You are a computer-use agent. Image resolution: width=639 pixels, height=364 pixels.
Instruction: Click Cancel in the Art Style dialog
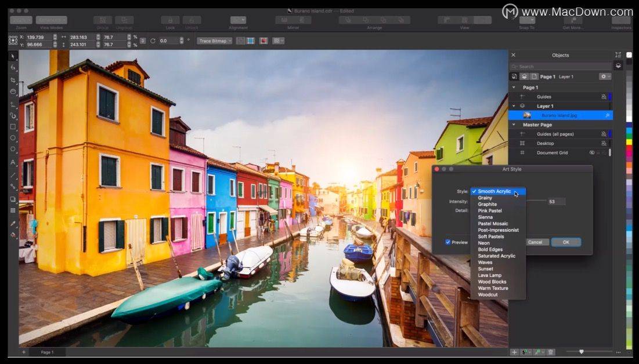tap(536, 242)
